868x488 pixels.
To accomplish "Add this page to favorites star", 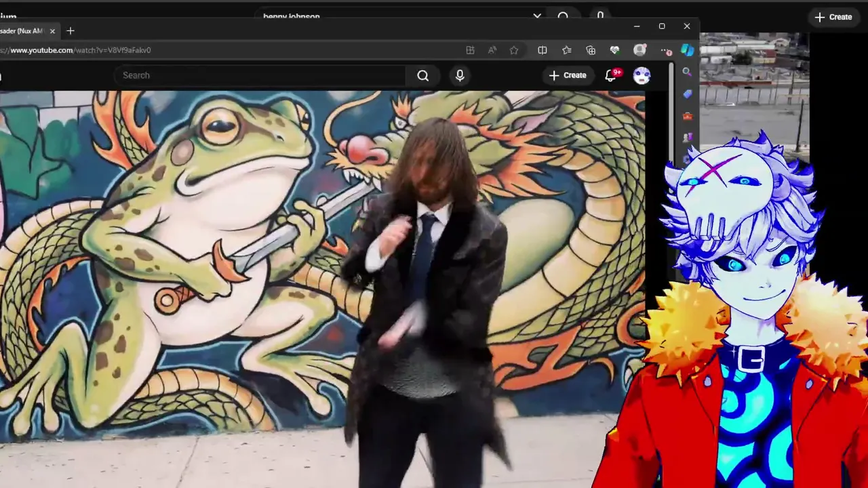I will coord(514,50).
